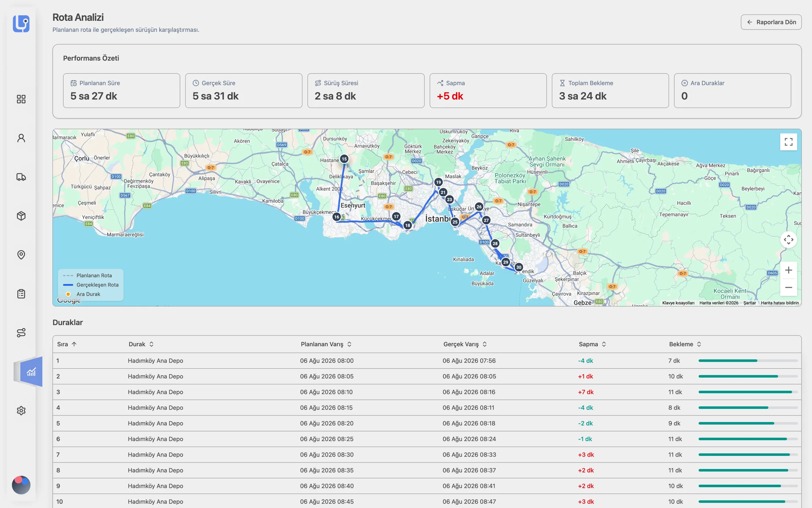Click map stop marker 16
The height and width of the screenshot is (508, 812).
[x=336, y=217]
